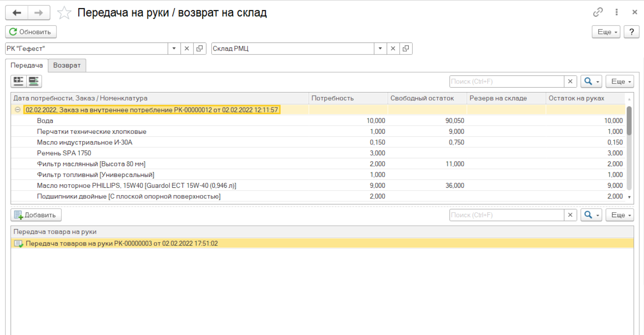Select Перчатки технические хлопковые row
The height and width of the screenshot is (335, 644).
318,131
